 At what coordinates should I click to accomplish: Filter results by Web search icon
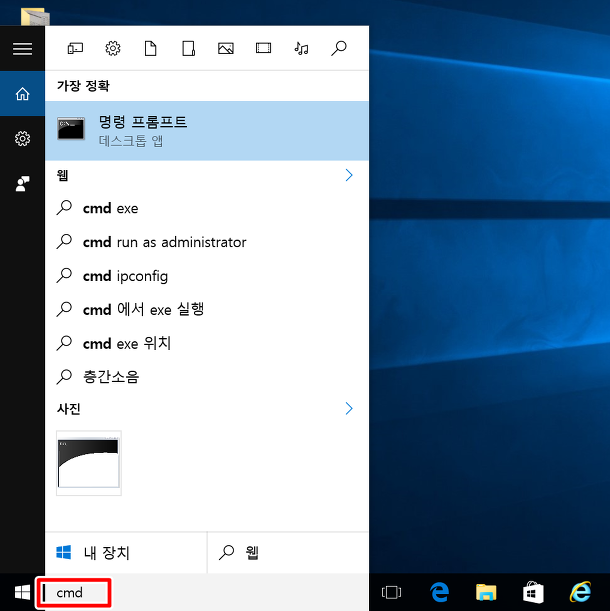tap(339, 48)
